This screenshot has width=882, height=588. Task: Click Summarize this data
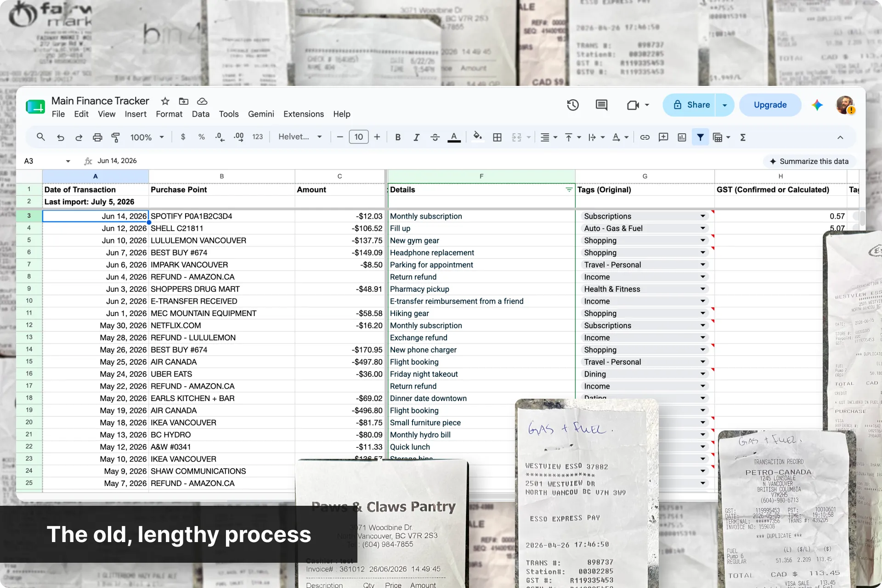809,161
